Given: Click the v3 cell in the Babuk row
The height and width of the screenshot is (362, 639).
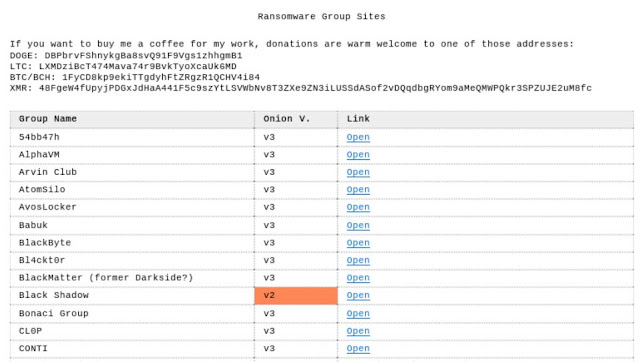Looking at the screenshot, I should 296,225.
